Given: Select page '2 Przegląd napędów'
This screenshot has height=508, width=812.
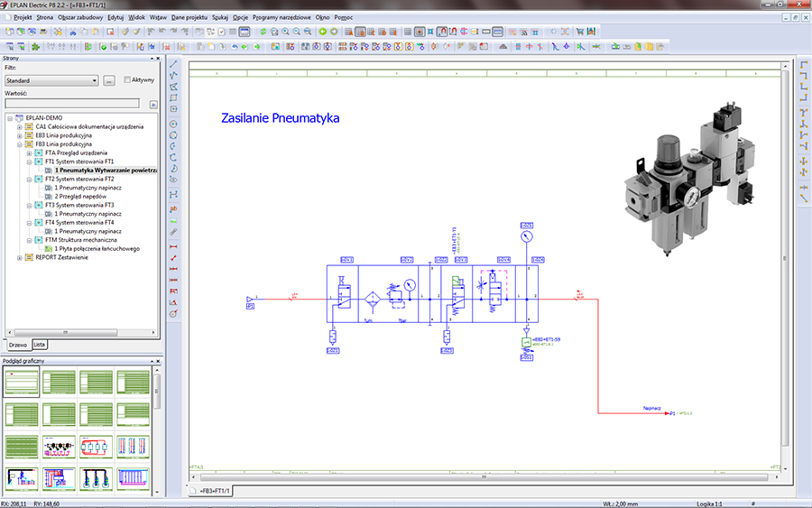Looking at the screenshot, I should coord(80,197).
